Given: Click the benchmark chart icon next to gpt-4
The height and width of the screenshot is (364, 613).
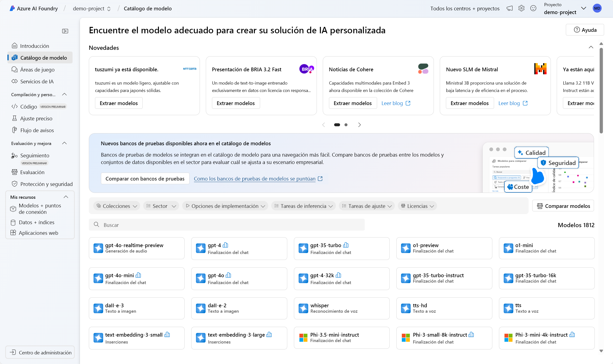Looking at the screenshot, I should [x=225, y=245].
